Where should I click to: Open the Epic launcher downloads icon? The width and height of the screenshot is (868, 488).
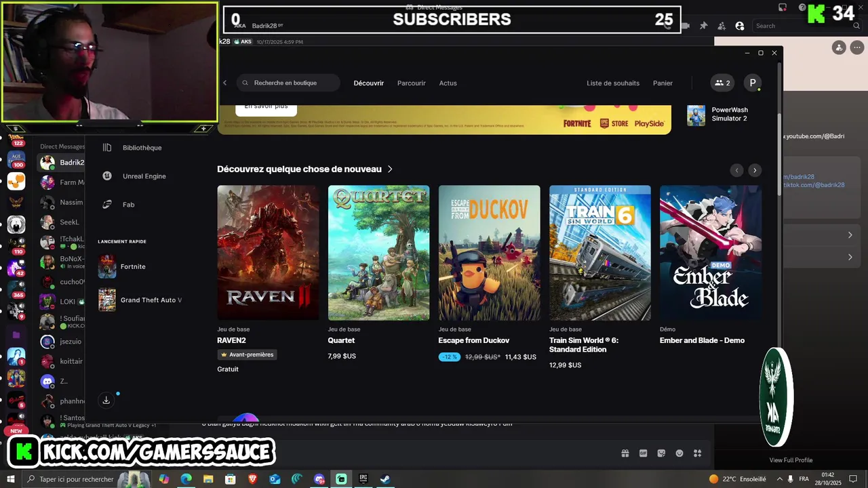(x=106, y=401)
